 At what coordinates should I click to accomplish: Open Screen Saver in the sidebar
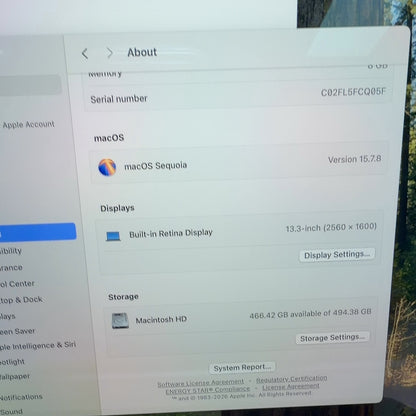tap(18, 331)
